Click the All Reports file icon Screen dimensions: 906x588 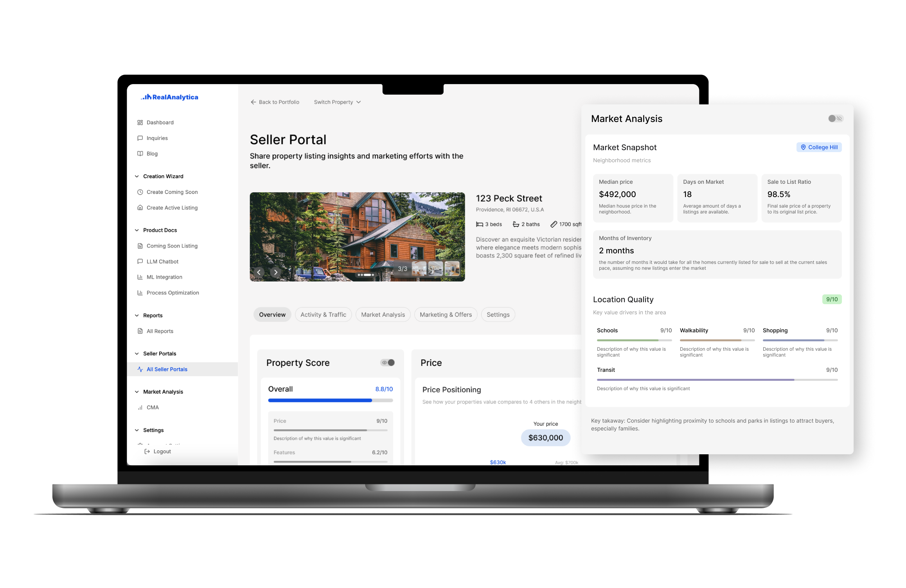(140, 331)
